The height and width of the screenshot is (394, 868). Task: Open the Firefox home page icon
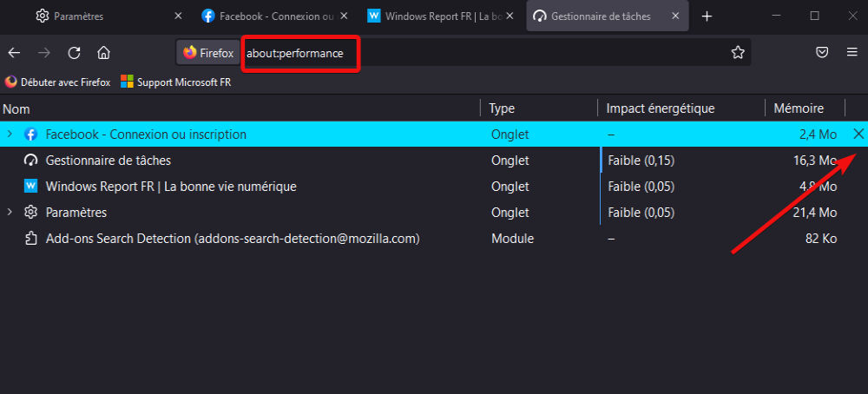[103, 53]
